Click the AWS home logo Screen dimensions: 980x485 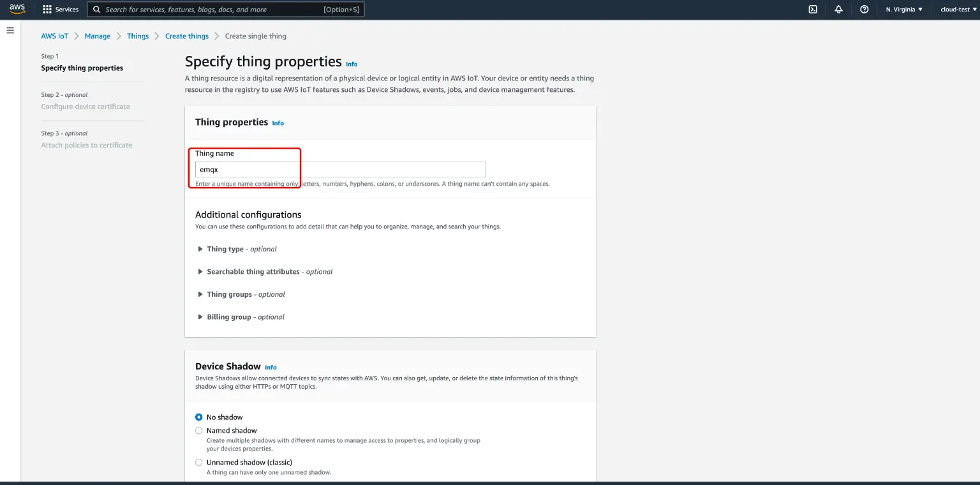(17, 9)
